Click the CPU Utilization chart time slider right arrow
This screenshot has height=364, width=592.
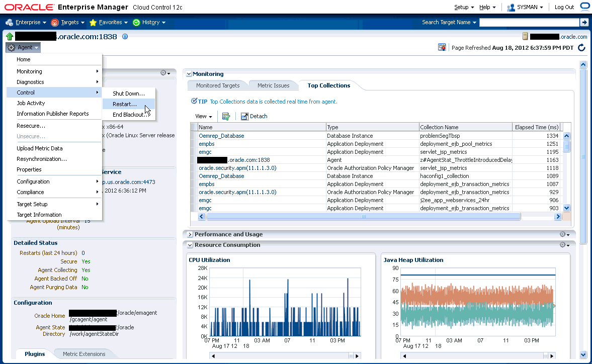pos(357,356)
